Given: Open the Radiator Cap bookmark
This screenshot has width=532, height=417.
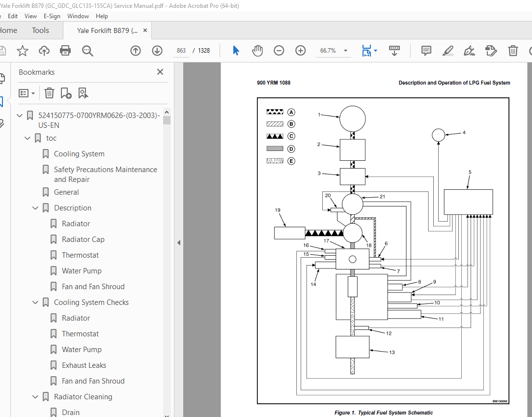Looking at the screenshot, I should pyautogui.click(x=83, y=239).
